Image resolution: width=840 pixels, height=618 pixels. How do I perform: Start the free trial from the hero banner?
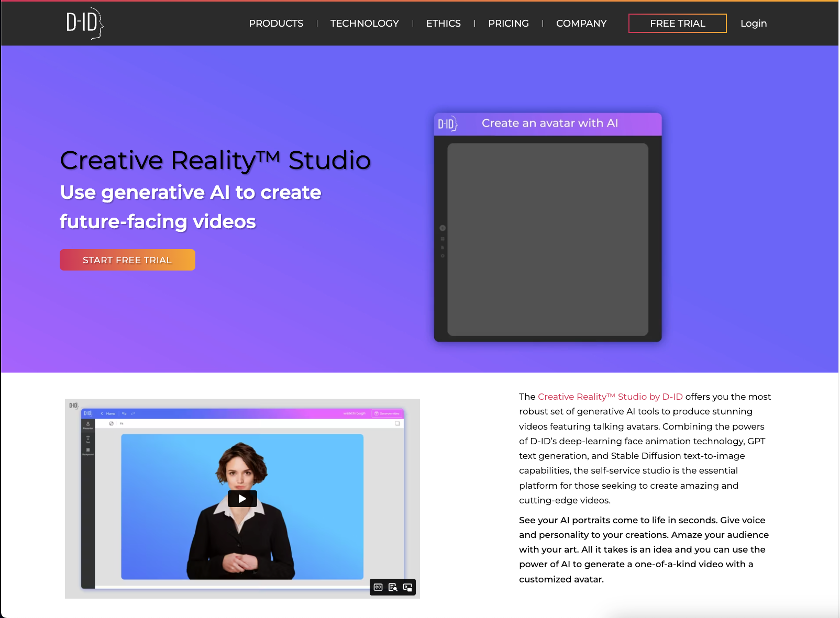pos(127,260)
